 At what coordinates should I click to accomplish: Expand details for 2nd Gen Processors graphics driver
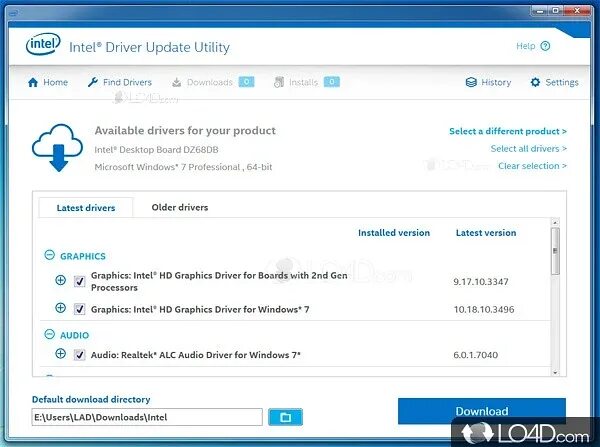tap(60, 280)
